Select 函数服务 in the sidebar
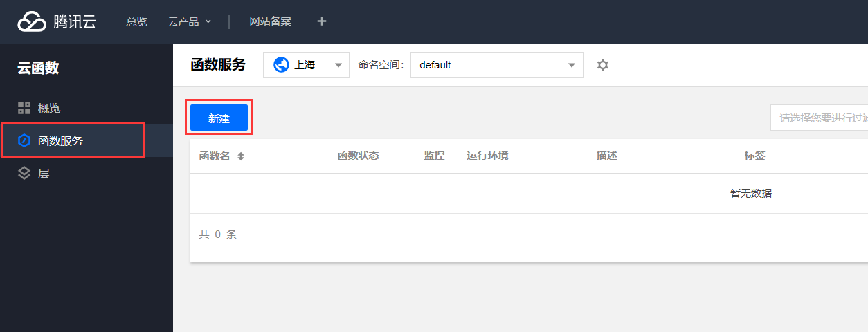This screenshot has width=868, height=332. point(87,140)
